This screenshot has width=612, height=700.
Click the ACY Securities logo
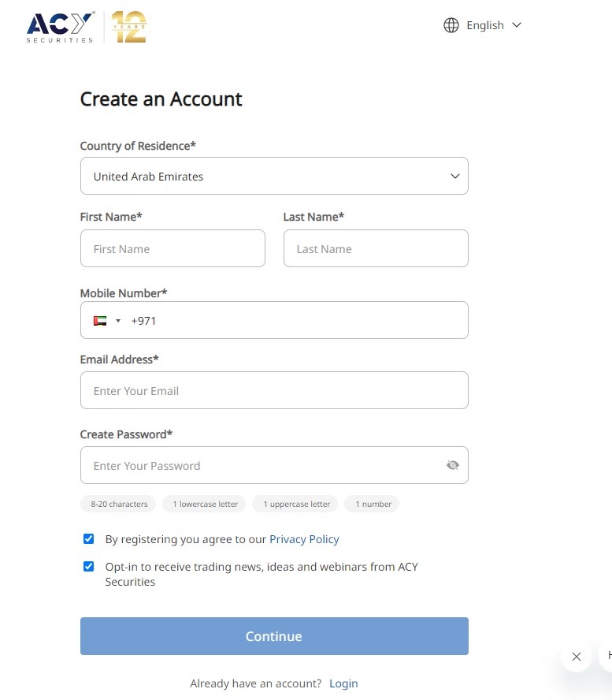click(61, 27)
